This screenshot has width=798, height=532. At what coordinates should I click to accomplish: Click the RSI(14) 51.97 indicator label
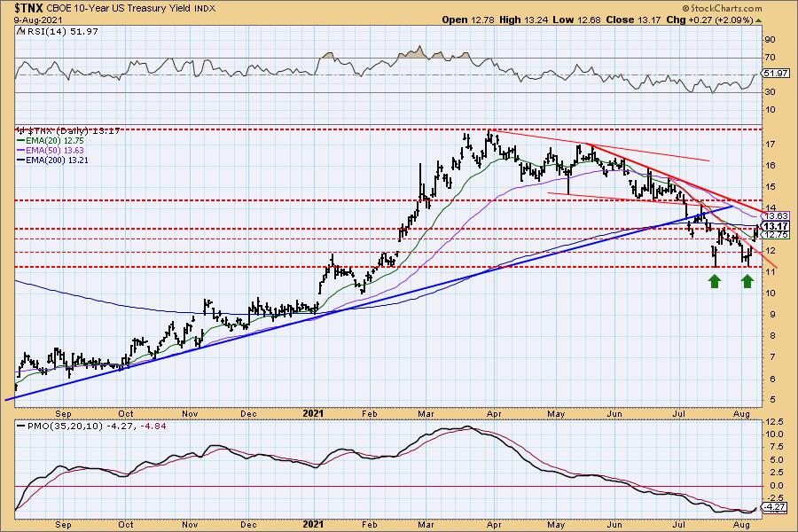[x=58, y=31]
